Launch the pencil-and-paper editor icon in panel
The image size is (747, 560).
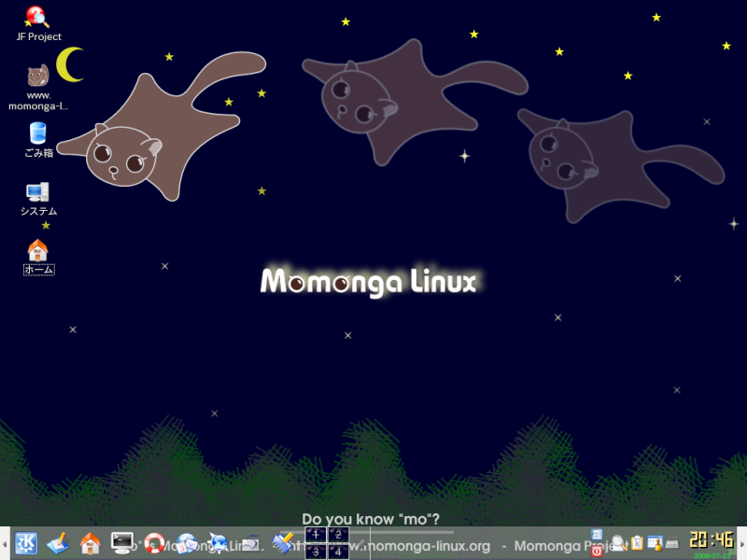[x=58, y=543]
